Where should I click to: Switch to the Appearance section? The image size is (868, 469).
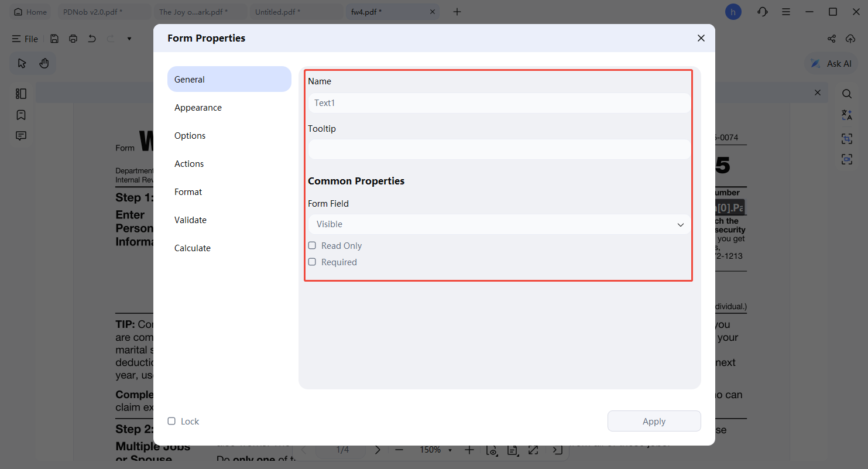click(x=198, y=107)
